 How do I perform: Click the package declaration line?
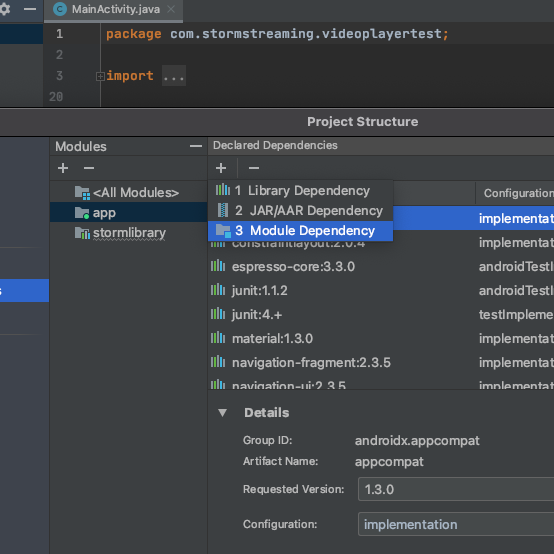point(277,34)
